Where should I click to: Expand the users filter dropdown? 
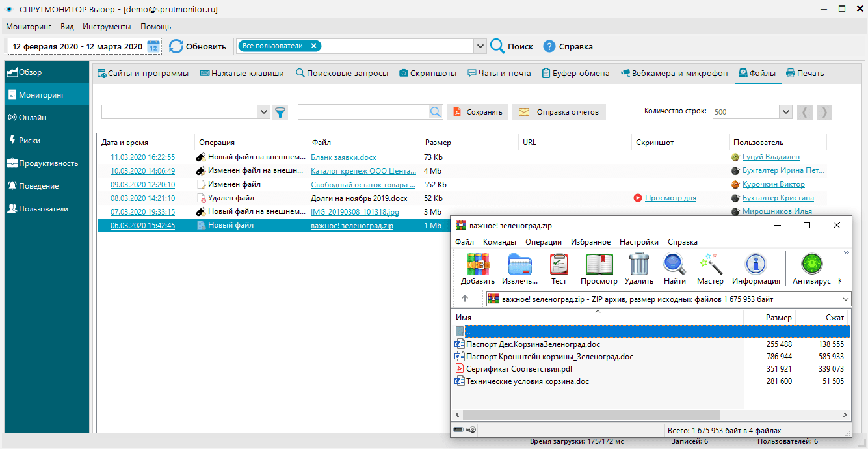click(480, 46)
